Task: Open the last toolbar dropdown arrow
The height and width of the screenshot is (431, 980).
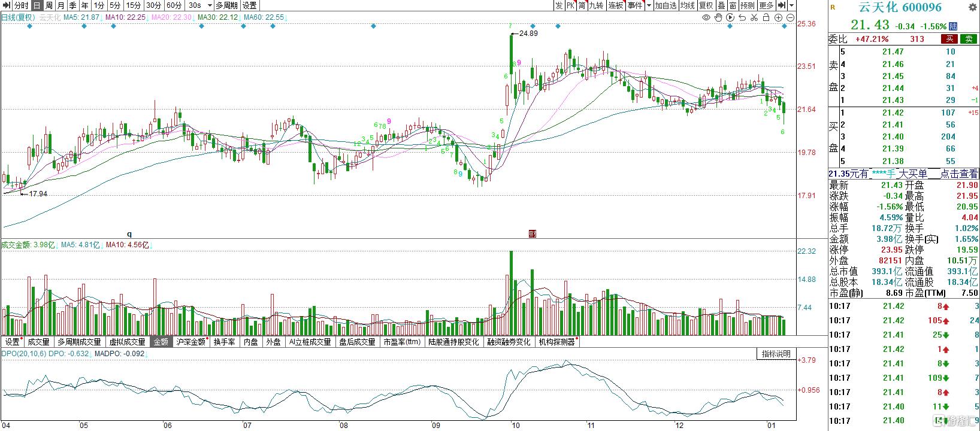Action: pyautogui.click(x=792, y=5)
